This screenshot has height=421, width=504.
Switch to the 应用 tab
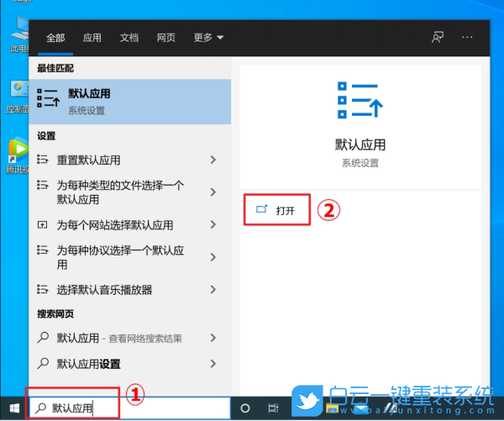click(x=92, y=38)
